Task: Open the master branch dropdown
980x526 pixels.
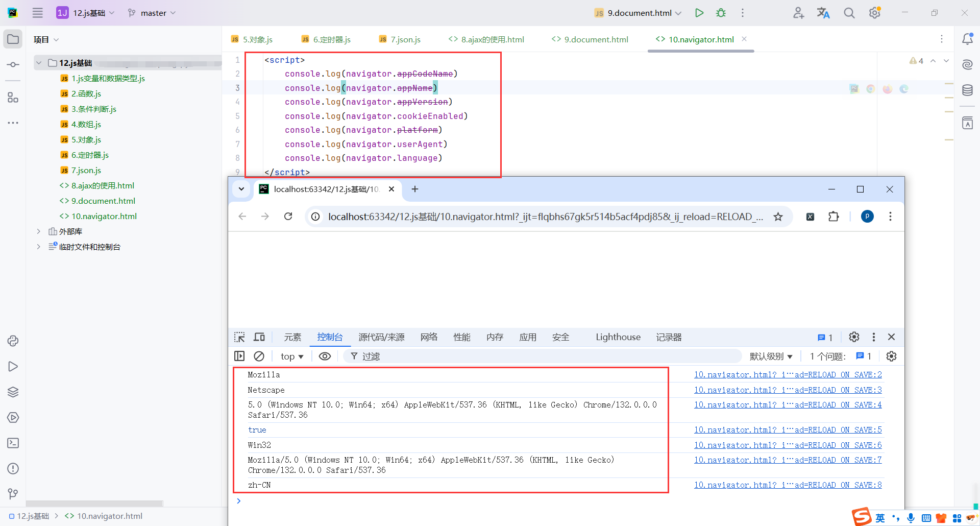Action: (x=152, y=13)
